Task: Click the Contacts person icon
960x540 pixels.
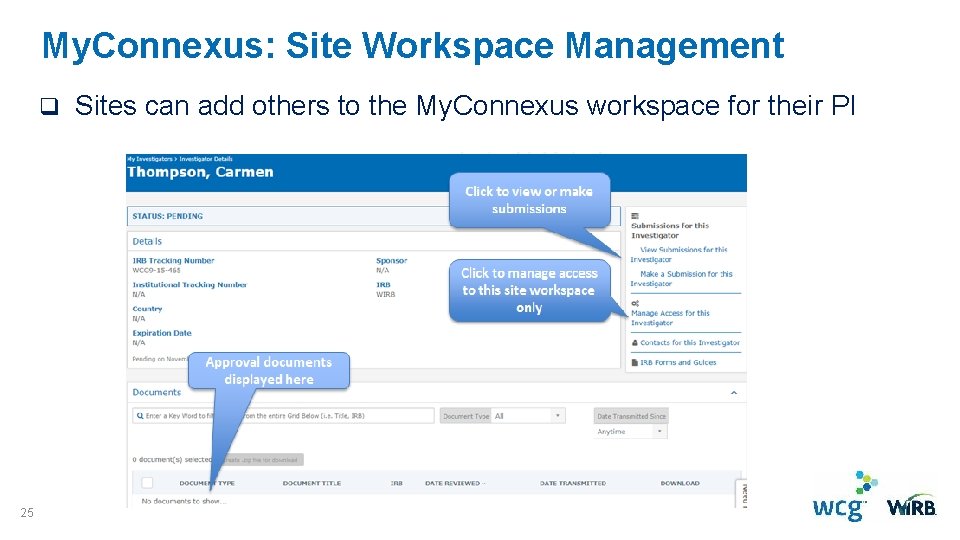Action: point(635,343)
